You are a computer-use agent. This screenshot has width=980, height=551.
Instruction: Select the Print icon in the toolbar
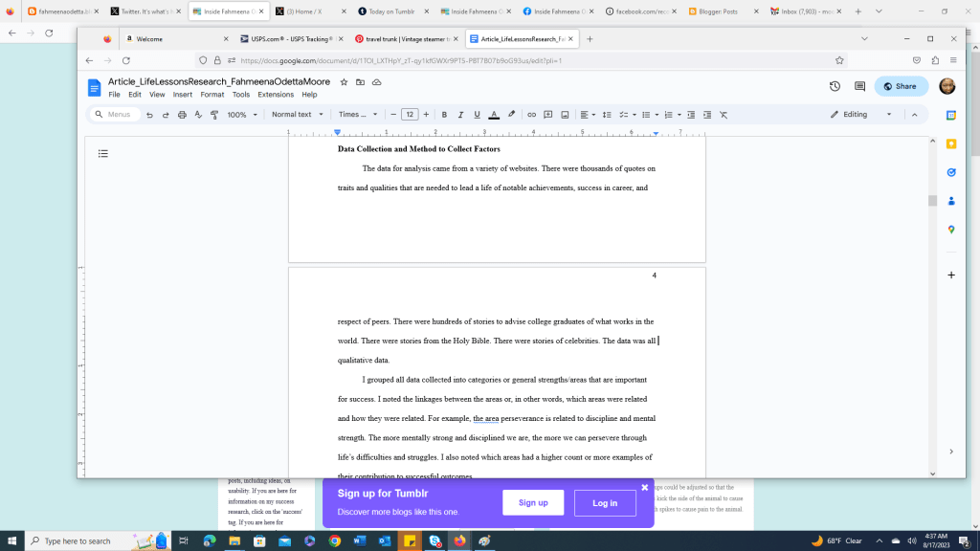181,114
